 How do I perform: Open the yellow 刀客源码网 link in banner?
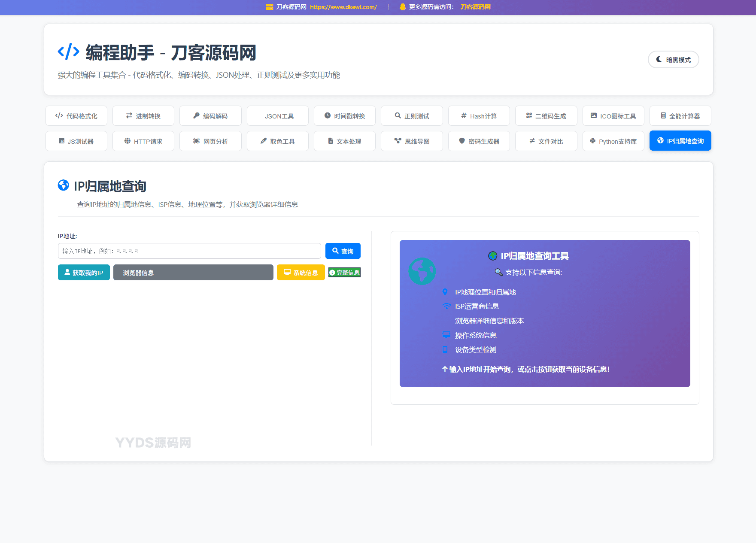476,7
